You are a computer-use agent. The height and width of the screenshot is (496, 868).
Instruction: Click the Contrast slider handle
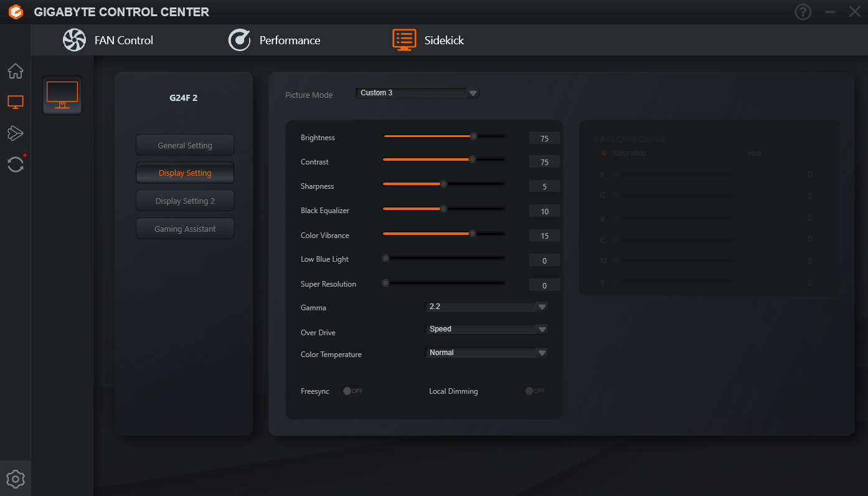coord(472,160)
